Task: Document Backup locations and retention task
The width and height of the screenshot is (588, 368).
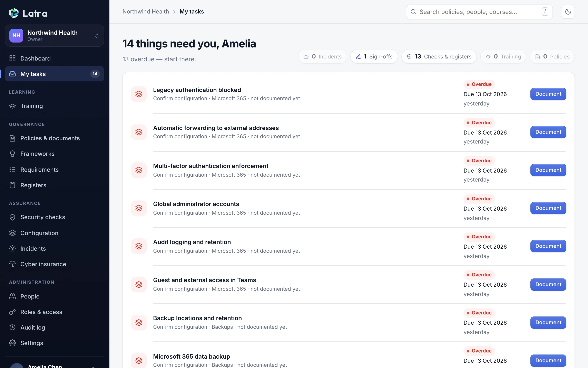Action: pyautogui.click(x=548, y=322)
